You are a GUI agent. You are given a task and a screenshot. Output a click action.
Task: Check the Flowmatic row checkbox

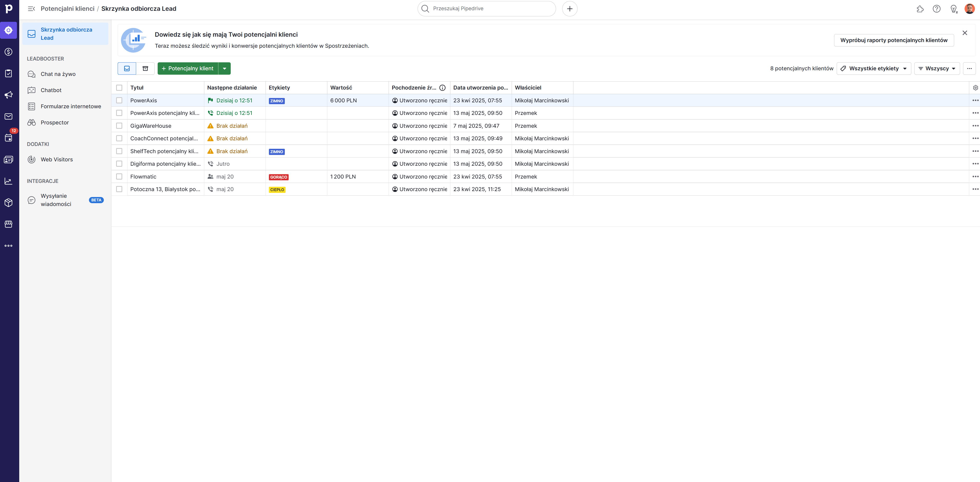click(x=119, y=177)
